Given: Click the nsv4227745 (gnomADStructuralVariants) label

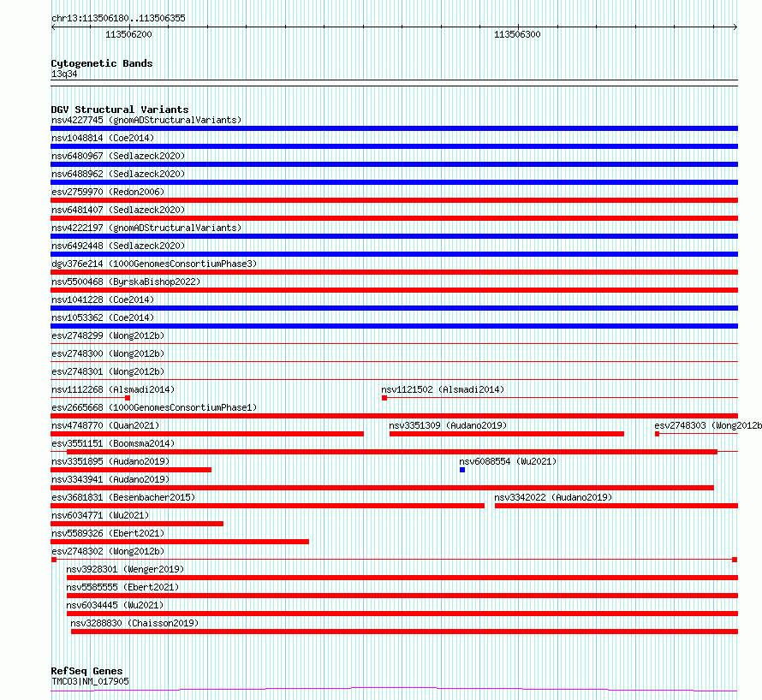Looking at the screenshot, I should click(x=146, y=120).
